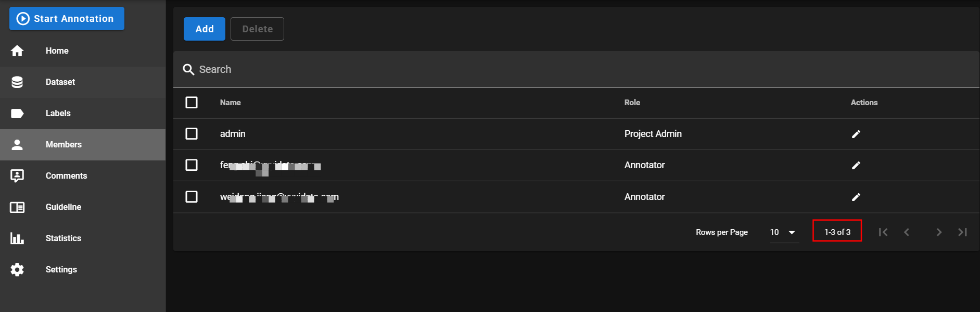Check the weidongjiang member row checkbox
980x312 pixels.
[192, 197]
